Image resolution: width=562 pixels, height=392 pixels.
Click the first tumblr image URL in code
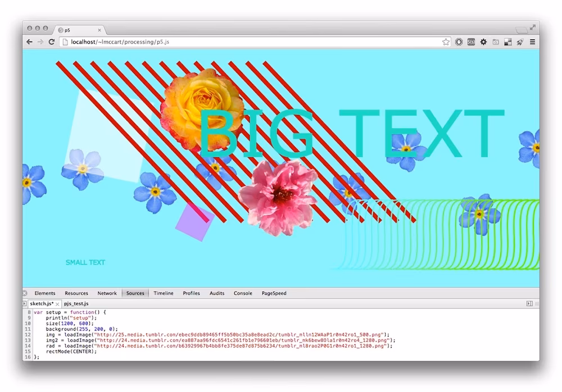click(241, 335)
